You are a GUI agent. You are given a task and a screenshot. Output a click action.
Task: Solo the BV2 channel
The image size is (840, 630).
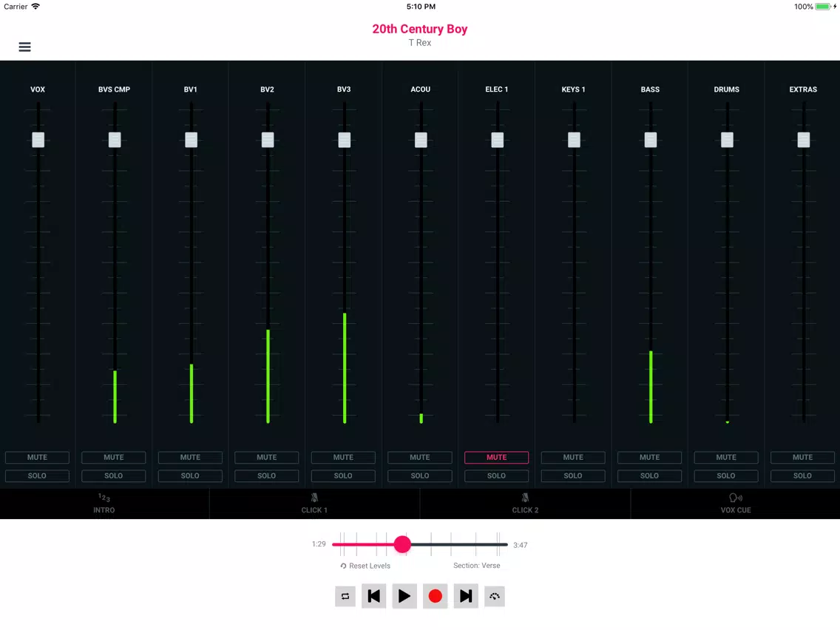267,475
